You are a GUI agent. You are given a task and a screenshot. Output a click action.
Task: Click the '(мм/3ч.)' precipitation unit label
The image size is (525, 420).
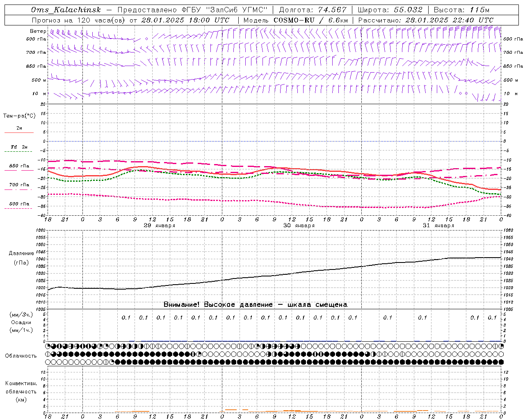click(x=21, y=315)
